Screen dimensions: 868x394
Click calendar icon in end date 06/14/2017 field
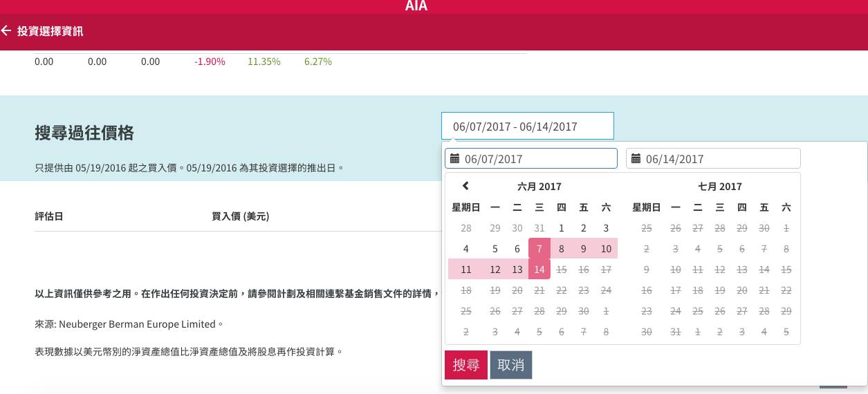(x=636, y=159)
